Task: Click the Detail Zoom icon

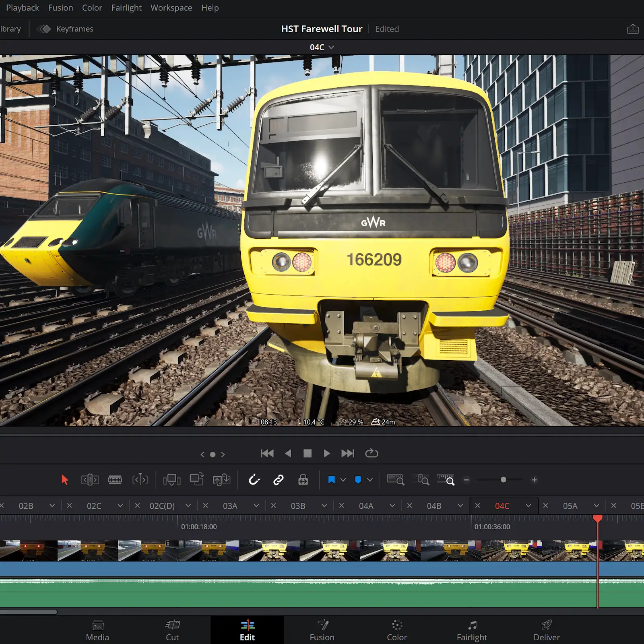Action: 421,480
